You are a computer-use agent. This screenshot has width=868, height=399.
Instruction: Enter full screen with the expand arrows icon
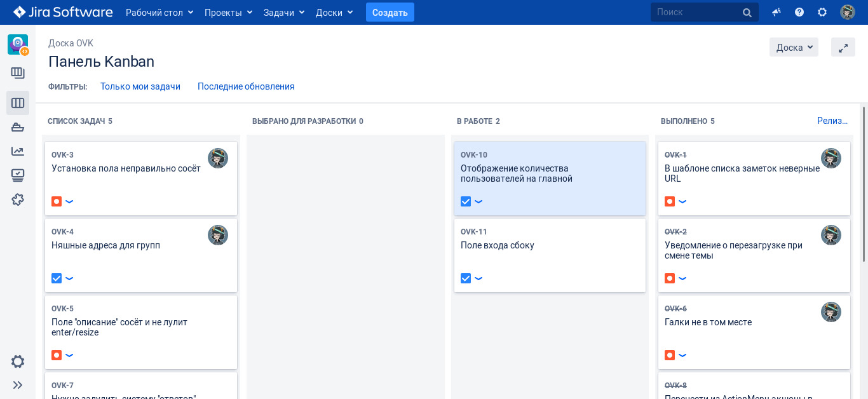tap(843, 48)
